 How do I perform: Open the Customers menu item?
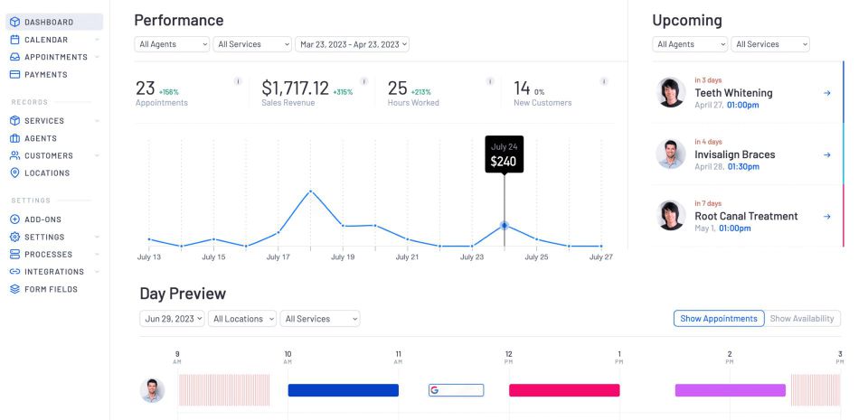point(49,156)
